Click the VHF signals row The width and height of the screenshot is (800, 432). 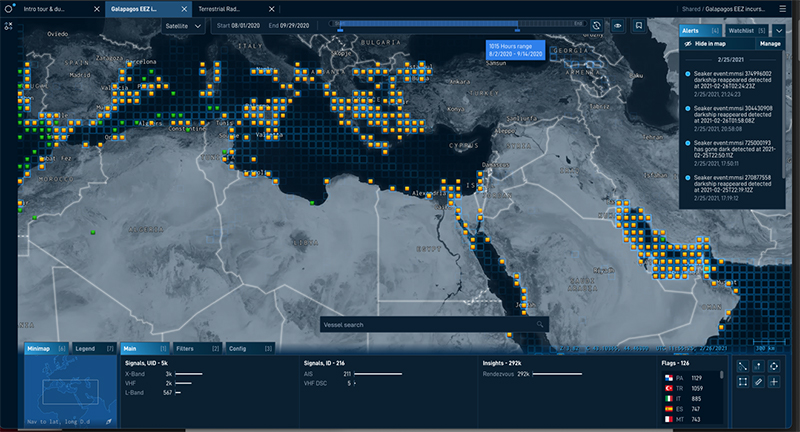(158, 383)
